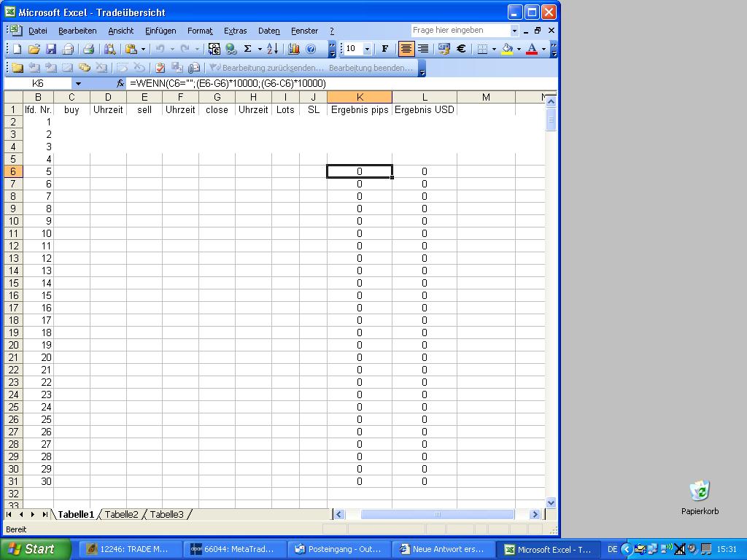Toggle right alignment icon
Screen dimensions: 747x560
(423, 49)
